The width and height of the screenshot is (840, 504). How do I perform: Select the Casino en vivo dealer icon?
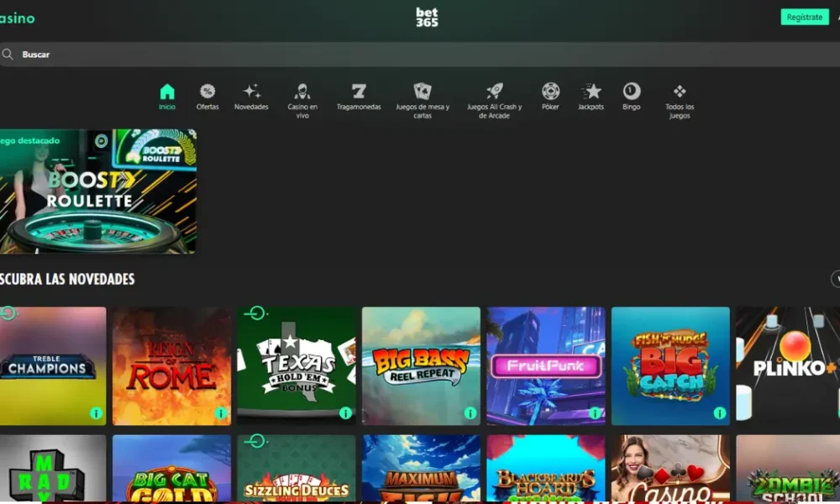click(x=302, y=92)
